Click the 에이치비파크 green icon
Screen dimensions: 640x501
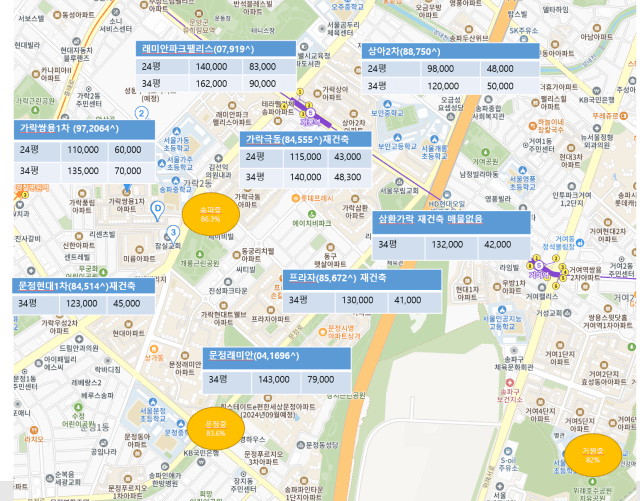point(312,214)
